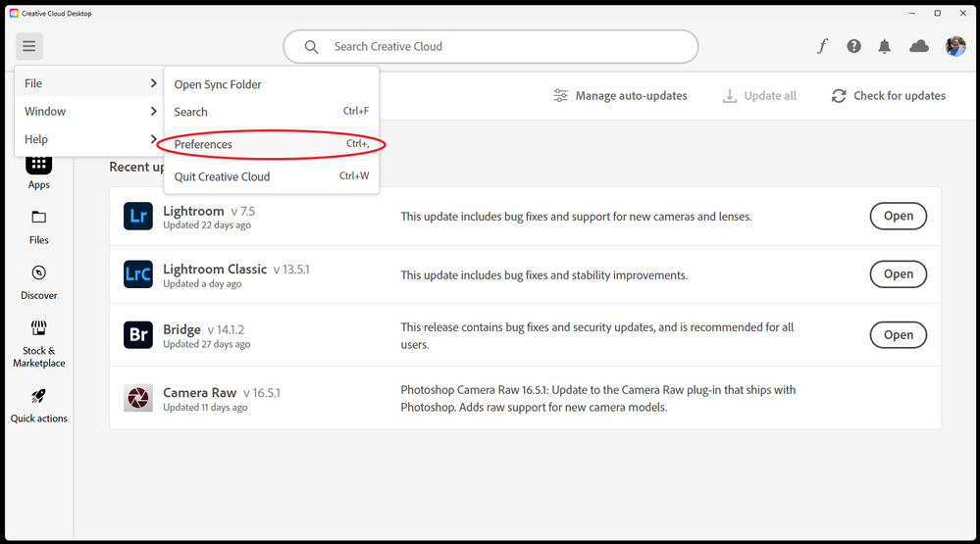Click 'Updated 22 days ago' text
This screenshot has width=980, height=544.
click(207, 225)
